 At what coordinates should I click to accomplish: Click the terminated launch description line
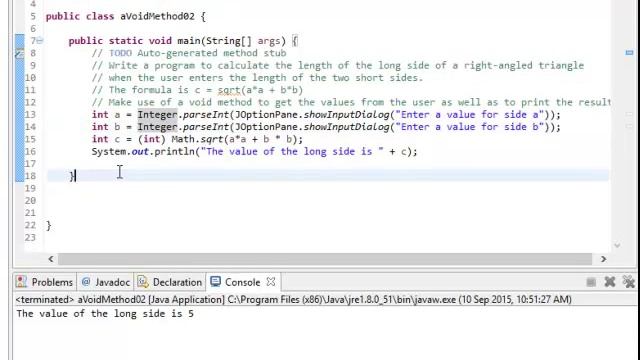click(x=293, y=300)
